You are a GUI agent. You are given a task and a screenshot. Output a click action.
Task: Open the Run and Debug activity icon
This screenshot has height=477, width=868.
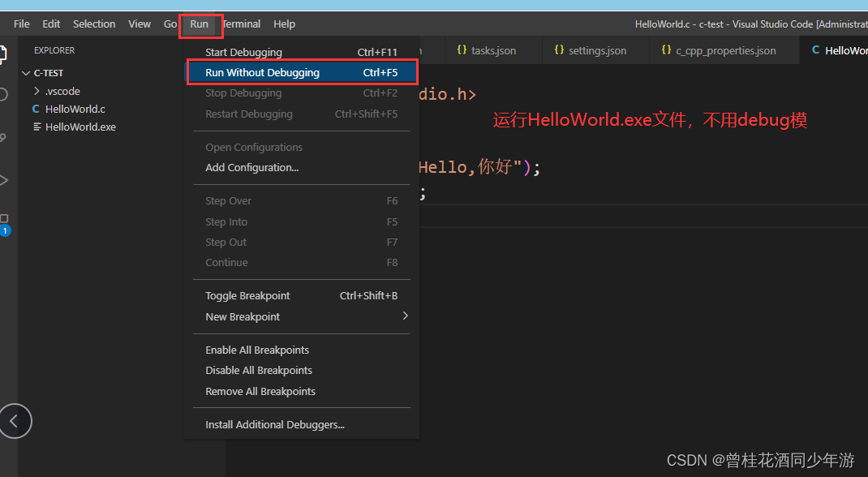coord(3,180)
